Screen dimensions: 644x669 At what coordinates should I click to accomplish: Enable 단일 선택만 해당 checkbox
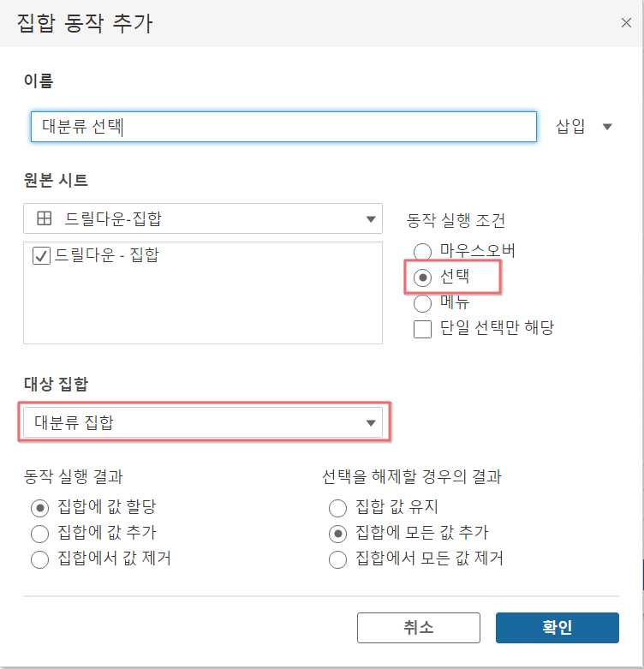[422, 329]
